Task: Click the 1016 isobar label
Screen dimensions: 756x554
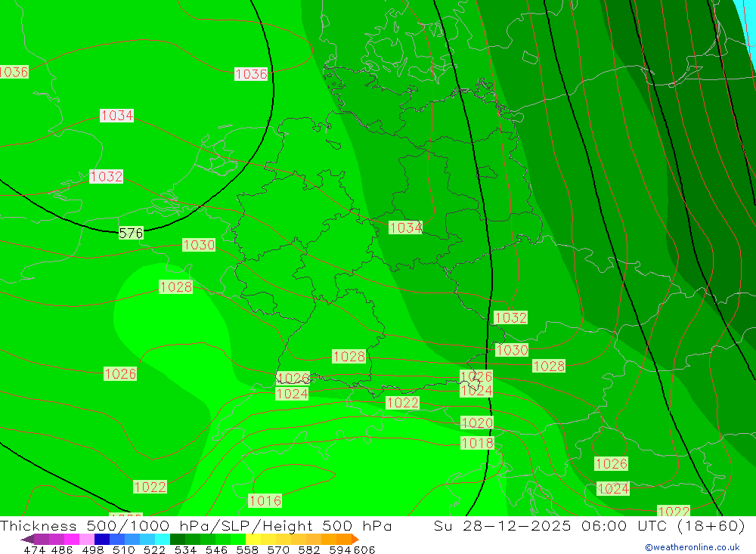Action: tap(265, 500)
